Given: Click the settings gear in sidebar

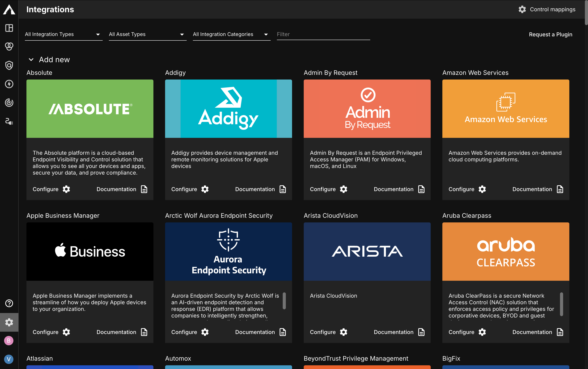Looking at the screenshot, I should (x=9, y=322).
